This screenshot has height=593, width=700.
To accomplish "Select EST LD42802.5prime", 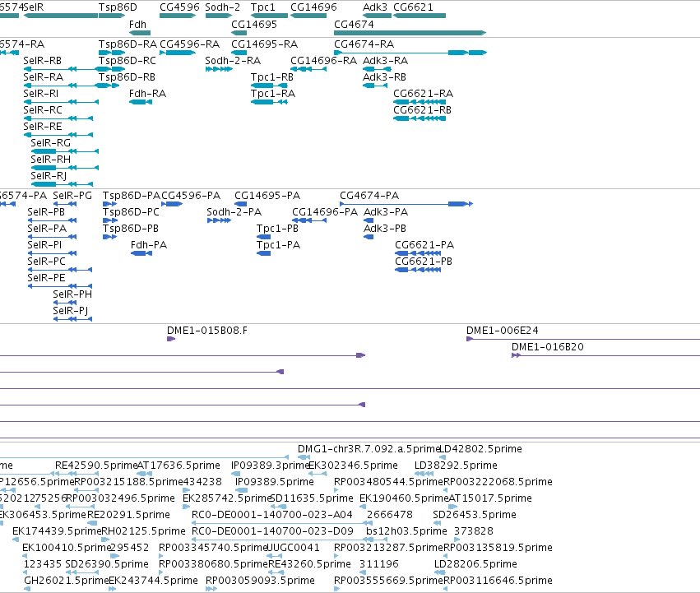I will pos(481,449).
